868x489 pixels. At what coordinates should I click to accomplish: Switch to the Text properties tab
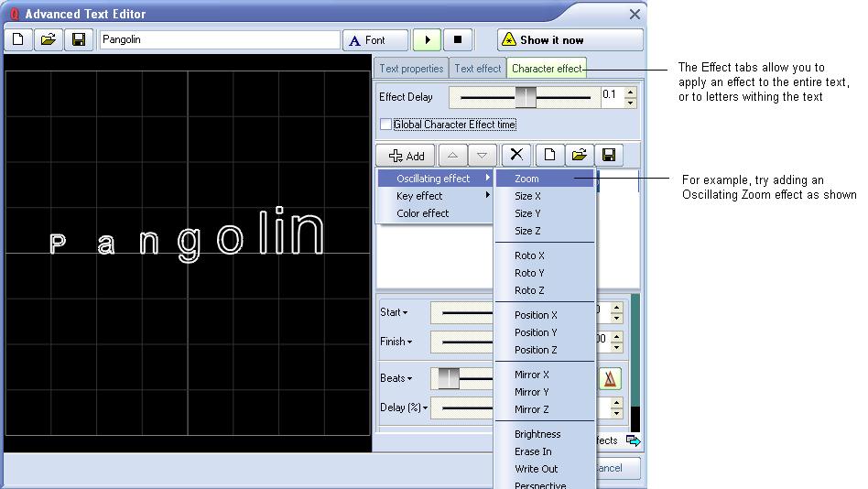tap(411, 69)
